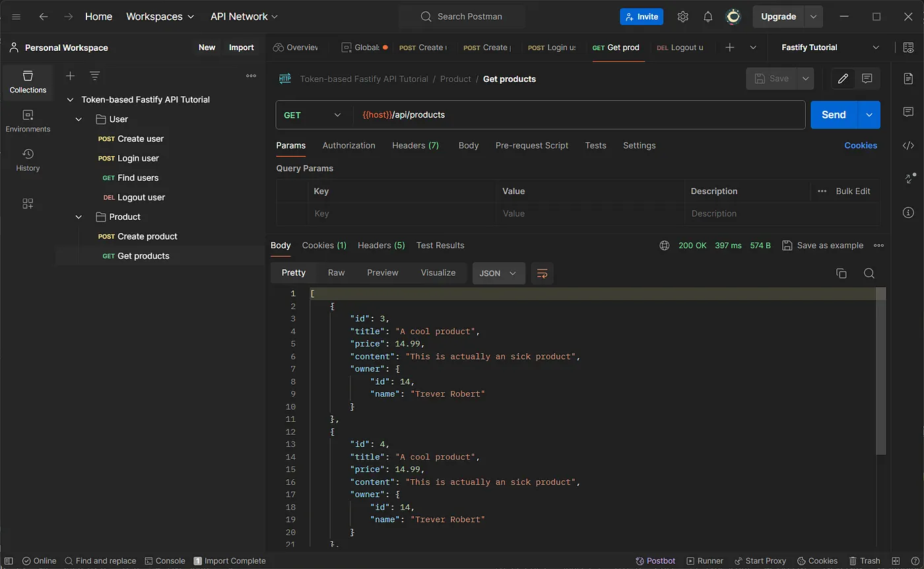Screen dimensions: 924x569
Task: Open the configure workspace sidebar icon
Action: click(28, 203)
